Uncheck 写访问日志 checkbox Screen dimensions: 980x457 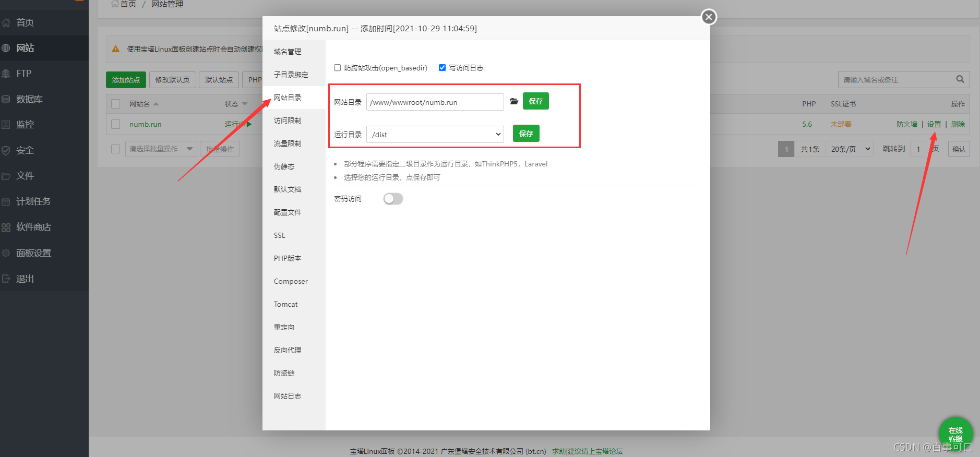(x=443, y=68)
